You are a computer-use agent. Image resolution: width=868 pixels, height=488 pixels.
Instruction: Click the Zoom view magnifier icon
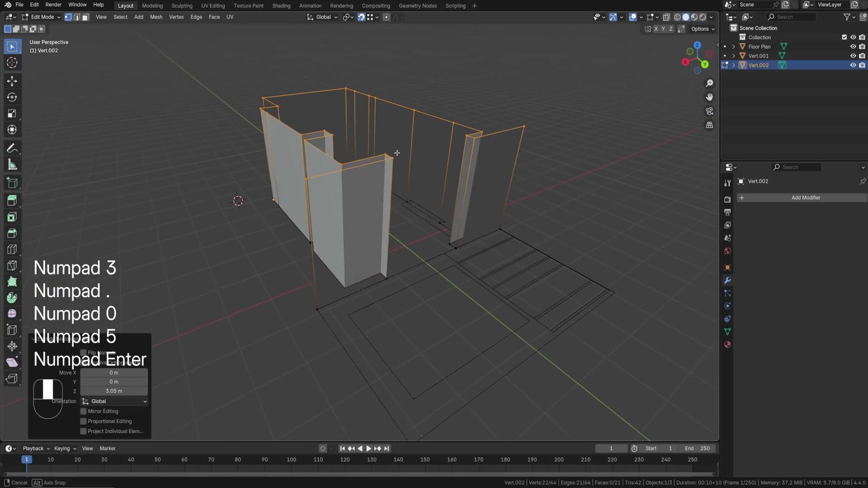709,84
